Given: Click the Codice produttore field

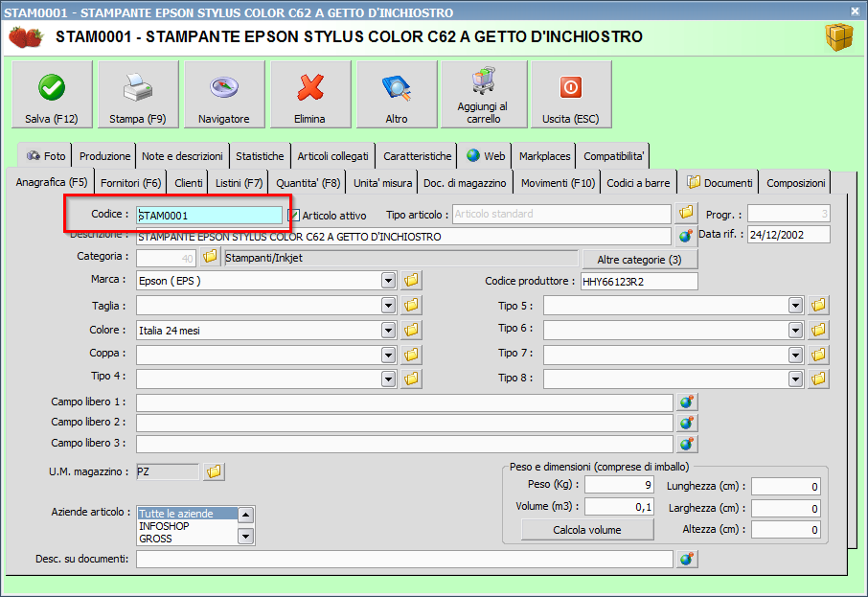Looking at the screenshot, I should click(x=639, y=282).
